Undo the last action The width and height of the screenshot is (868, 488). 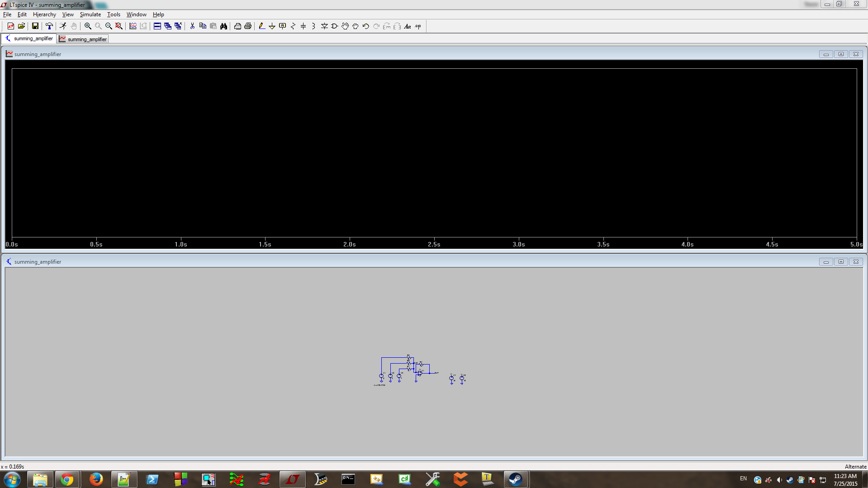point(365,26)
